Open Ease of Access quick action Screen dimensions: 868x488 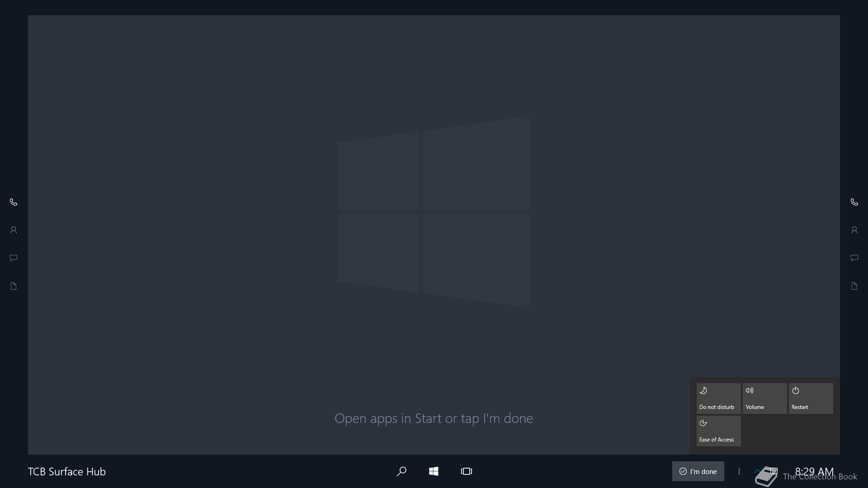coord(718,431)
